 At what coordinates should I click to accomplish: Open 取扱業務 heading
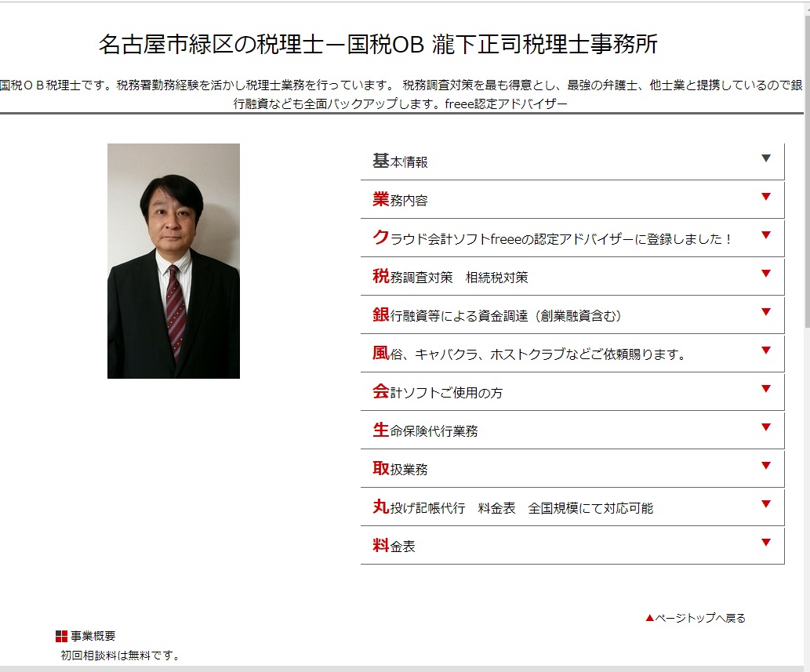coord(401,468)
